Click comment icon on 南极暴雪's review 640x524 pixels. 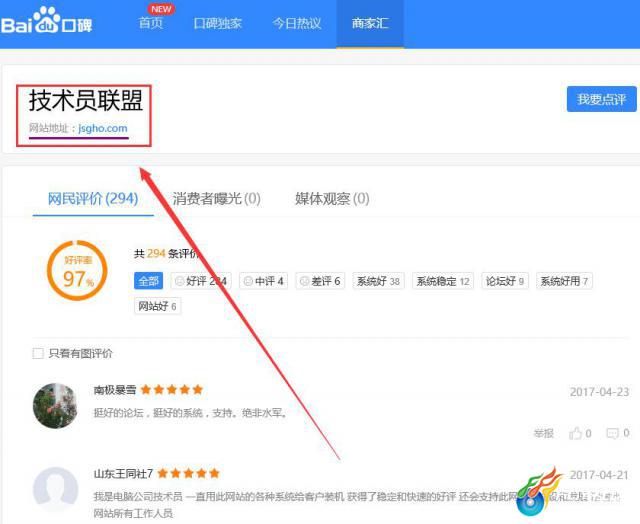click(x=613, y=433)
